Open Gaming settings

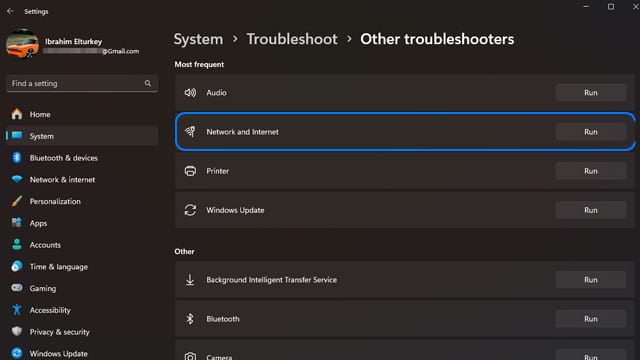(82, 288)
